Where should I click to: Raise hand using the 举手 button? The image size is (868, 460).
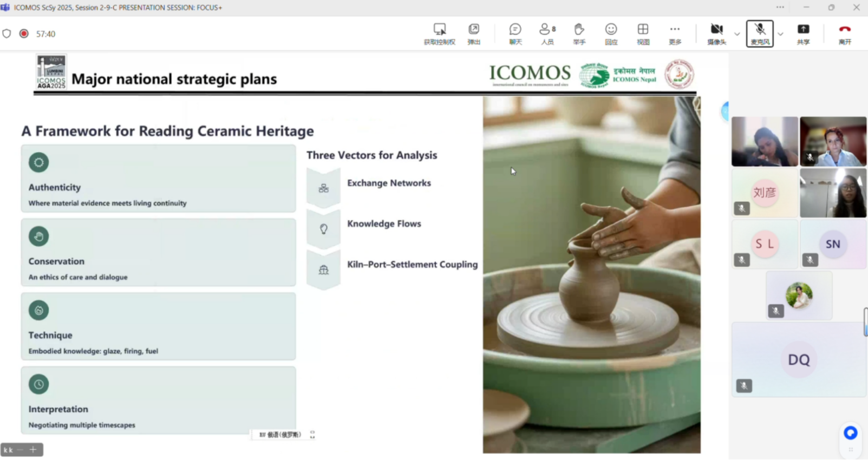click(x=579, y=34)
